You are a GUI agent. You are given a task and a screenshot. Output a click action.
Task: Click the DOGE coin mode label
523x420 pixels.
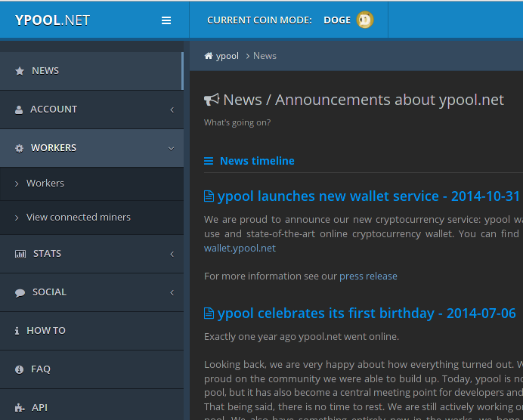tap(337, 20)
